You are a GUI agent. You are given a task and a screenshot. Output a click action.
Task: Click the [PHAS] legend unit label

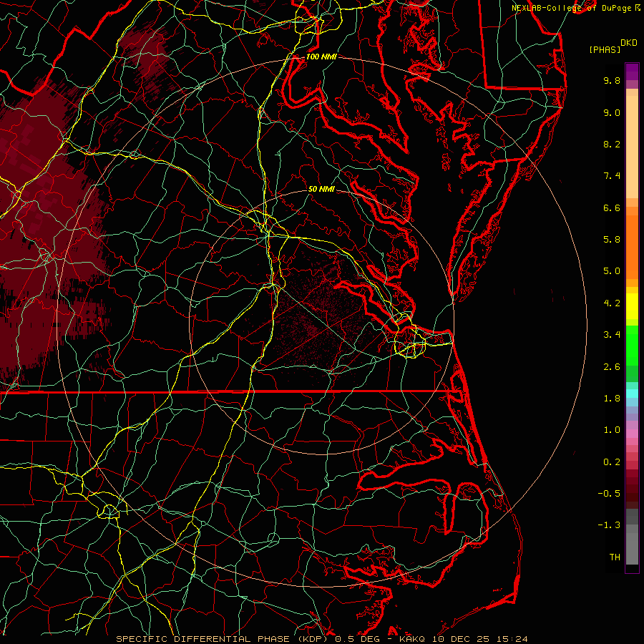pos(605,49)
